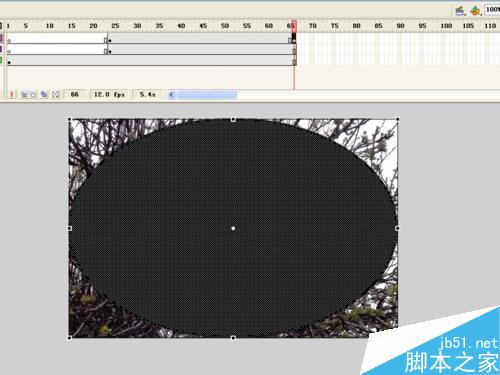This screenshot has width=500, height=375.
Task: Click the stage zoom percentage box
Action: pos(492,10)
